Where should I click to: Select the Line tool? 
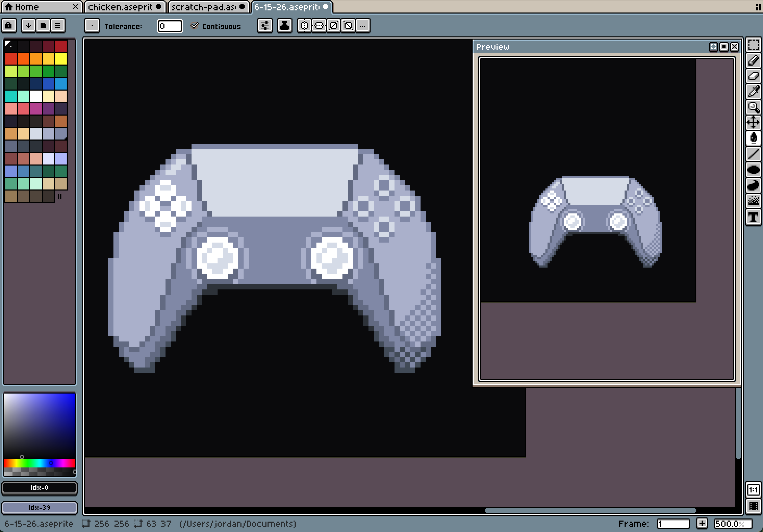coord(753,154)
